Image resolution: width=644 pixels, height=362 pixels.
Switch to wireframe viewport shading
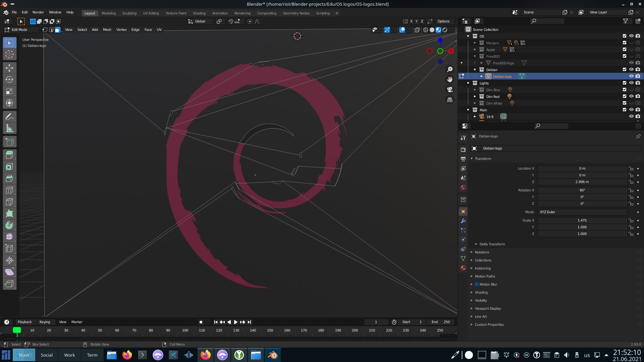pyautogui.click(x=426, y=30)
